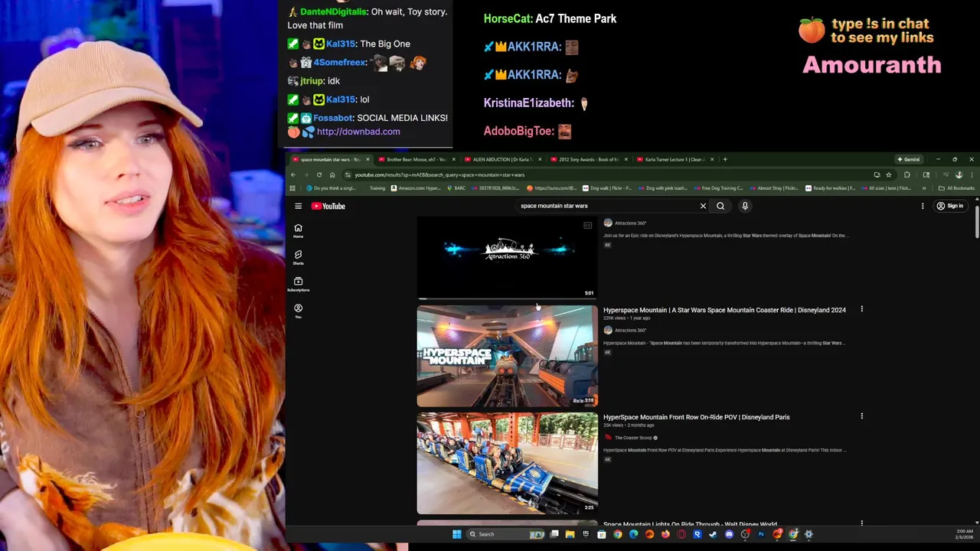
Task: Click the YouTube logo
Action: point(328,206)
